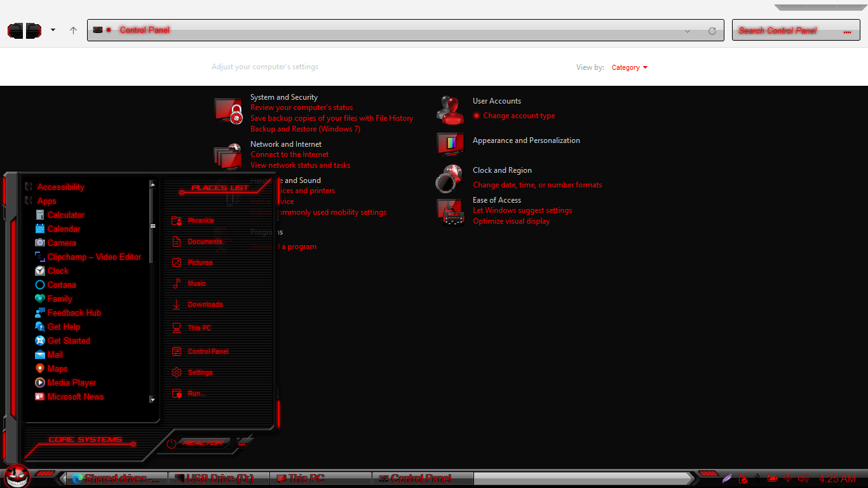Open Settings gear in the Places List
Screen dimensions: 868x488
tap(177, 372)
